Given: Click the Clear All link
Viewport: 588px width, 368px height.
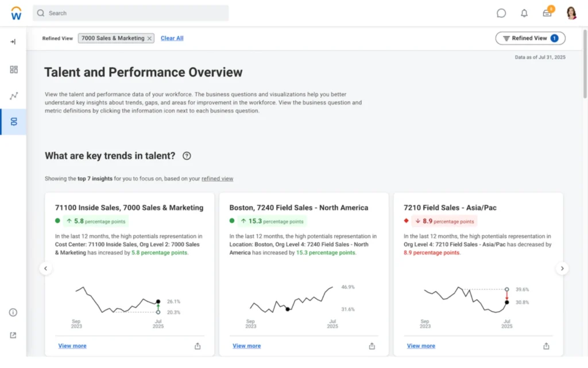Looking at the screenshot, I should pyautogui.click(x=172, y=38).
